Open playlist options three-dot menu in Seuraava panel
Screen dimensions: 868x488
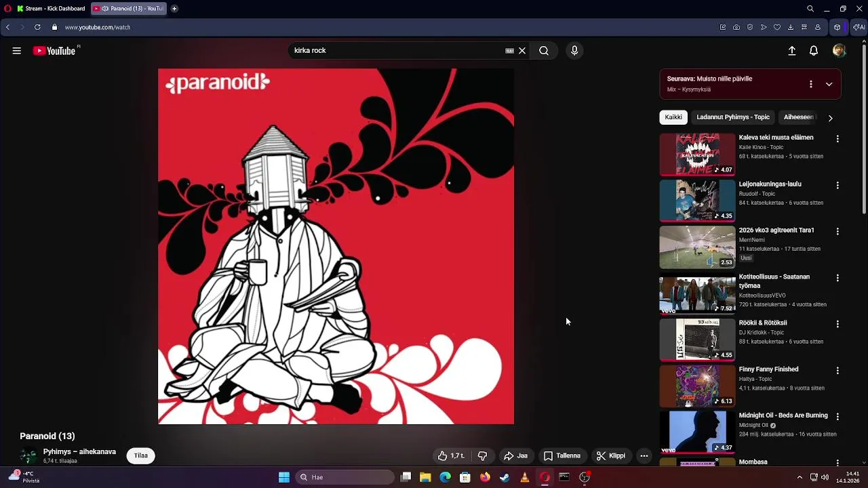click(x=810, y=84)
